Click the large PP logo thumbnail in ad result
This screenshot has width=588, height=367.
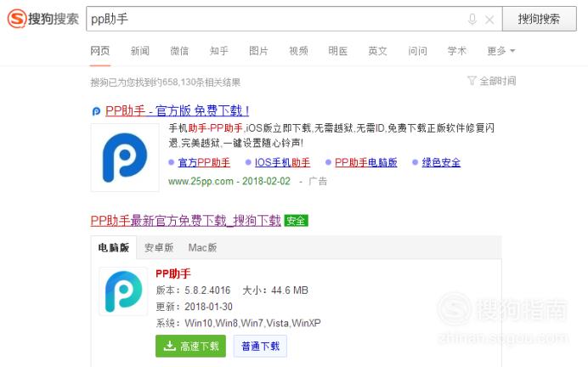click(x=125, y=157)
